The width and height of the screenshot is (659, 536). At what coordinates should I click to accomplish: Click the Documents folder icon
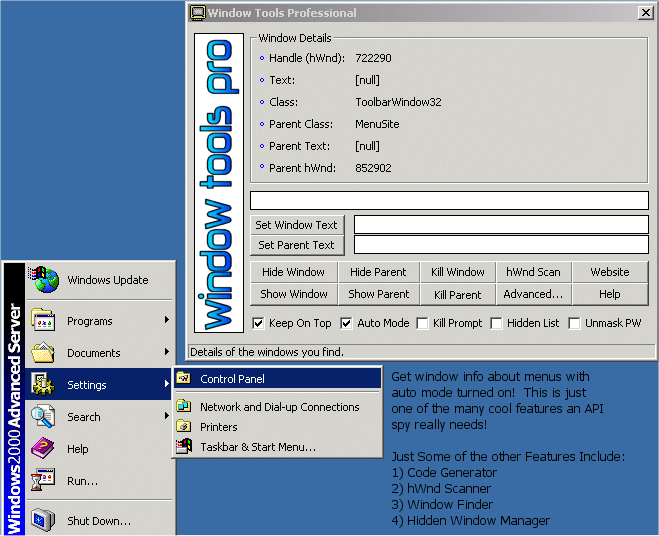click(44, 353)
